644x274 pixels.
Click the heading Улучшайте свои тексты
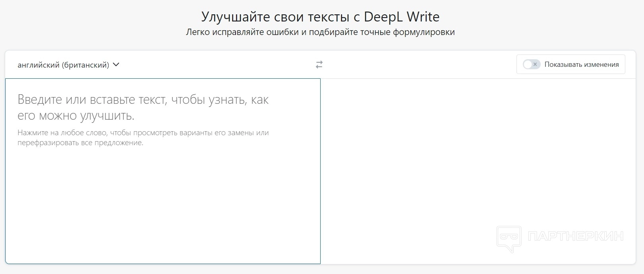click(x=278, y=17)
